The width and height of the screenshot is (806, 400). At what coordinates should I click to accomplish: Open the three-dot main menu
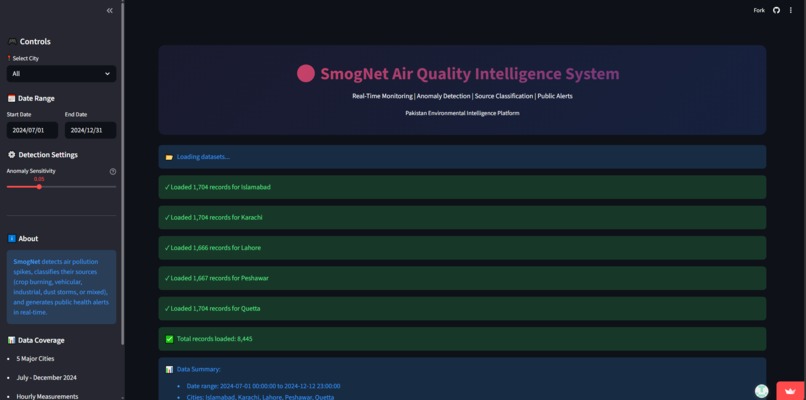coord(791,10)
